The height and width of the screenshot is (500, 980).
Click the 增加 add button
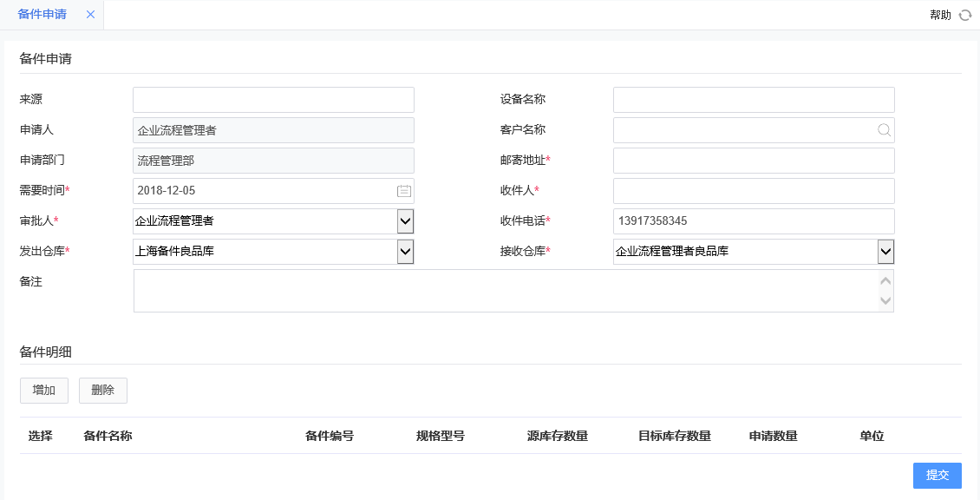[x=43, y=390]
